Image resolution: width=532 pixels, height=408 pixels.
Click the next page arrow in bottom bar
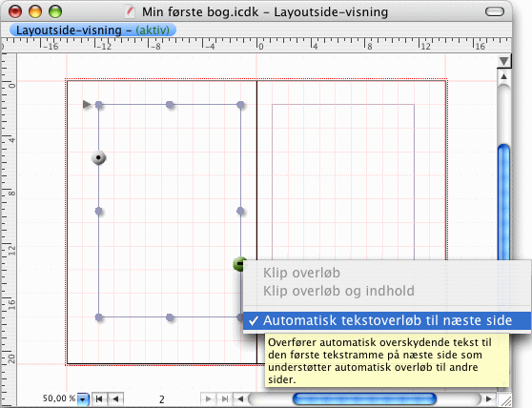click(x=209, y=398)
